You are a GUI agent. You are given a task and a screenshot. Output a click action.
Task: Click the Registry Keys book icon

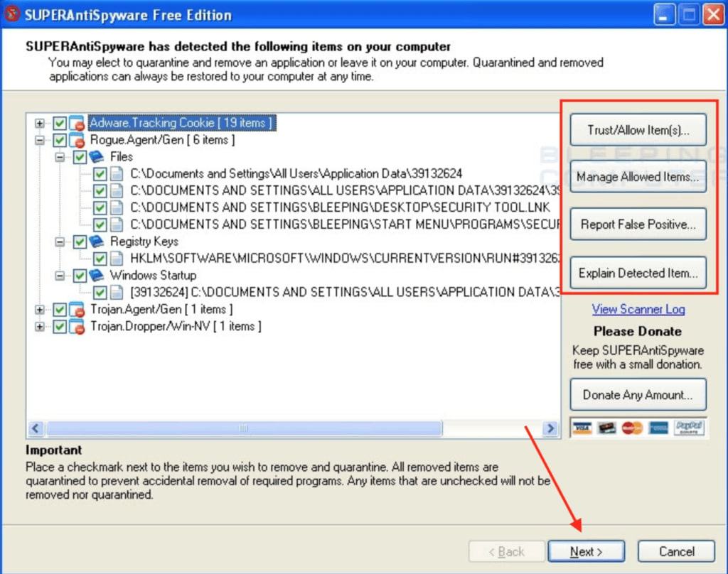pos(97,242)
